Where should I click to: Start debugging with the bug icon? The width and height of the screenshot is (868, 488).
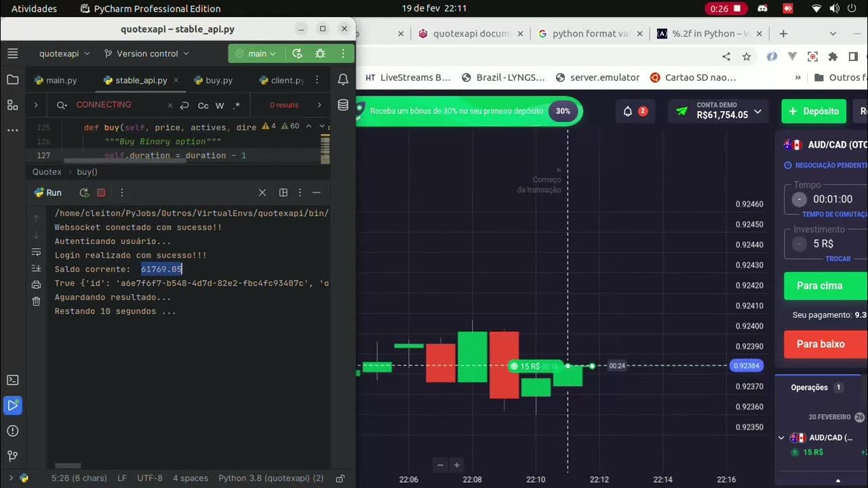point(320,54)
